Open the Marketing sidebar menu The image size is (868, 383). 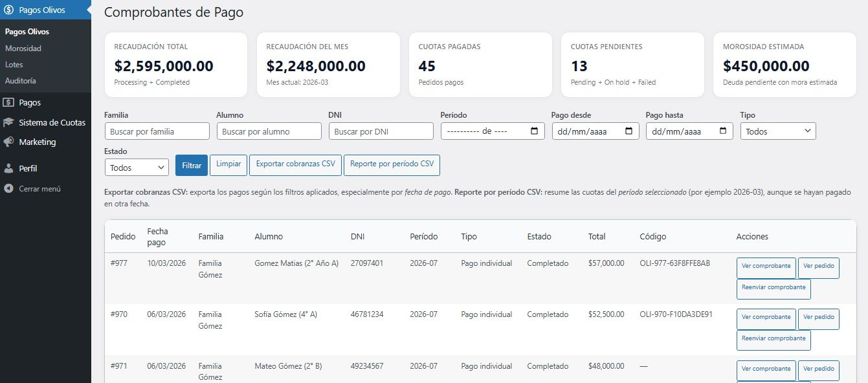pos(45,142)
